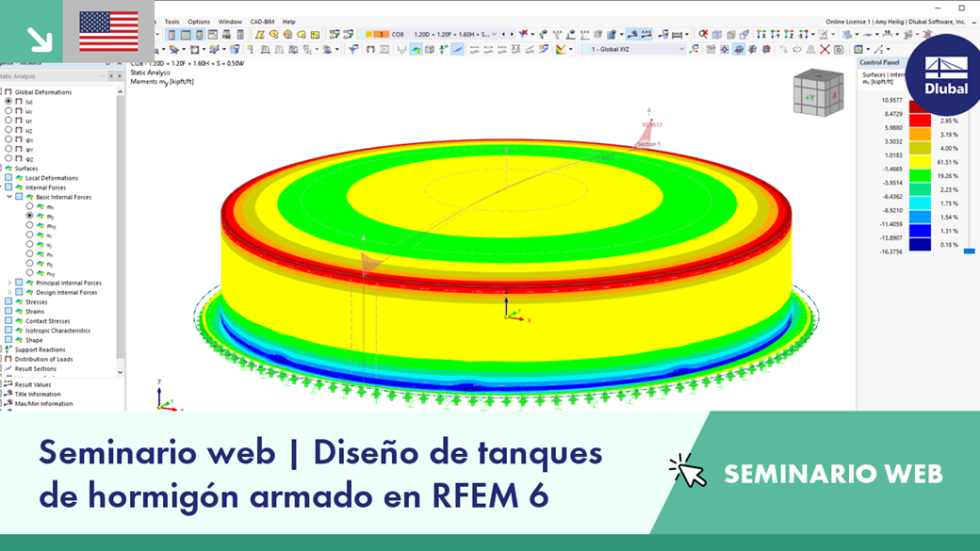Image resolution: width=980 pixels, height=551 pixels.
Task: Click the Control Panel title
Action: [879, 62]
